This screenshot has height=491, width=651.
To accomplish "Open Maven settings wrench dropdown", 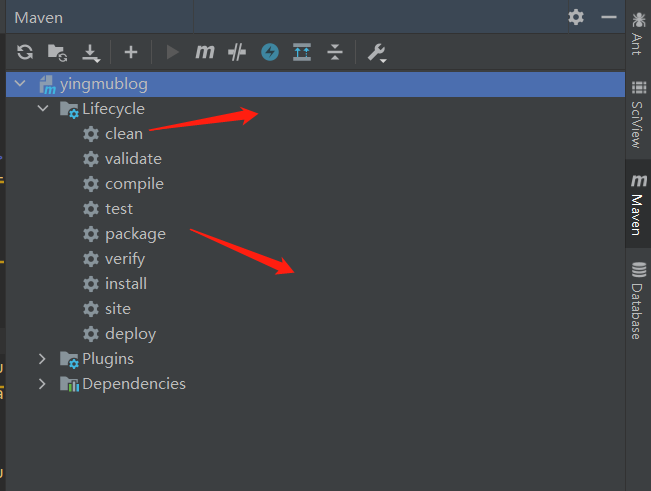I will click(x=377, y=53).
